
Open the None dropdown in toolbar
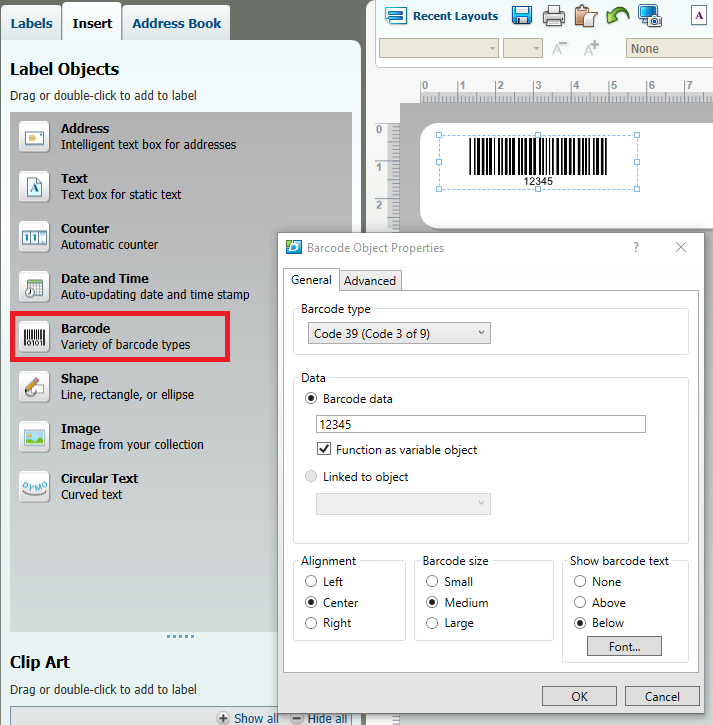pyautogui.click(x=668, y=48)
